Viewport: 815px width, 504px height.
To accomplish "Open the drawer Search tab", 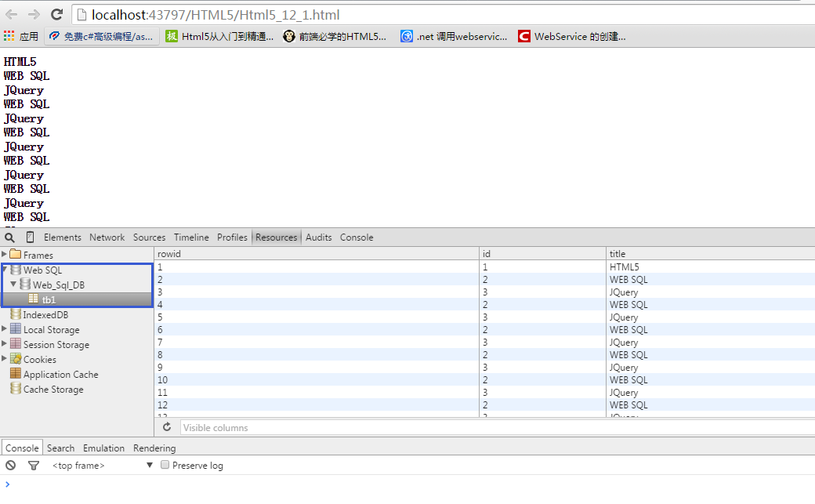I will [61, 448].
